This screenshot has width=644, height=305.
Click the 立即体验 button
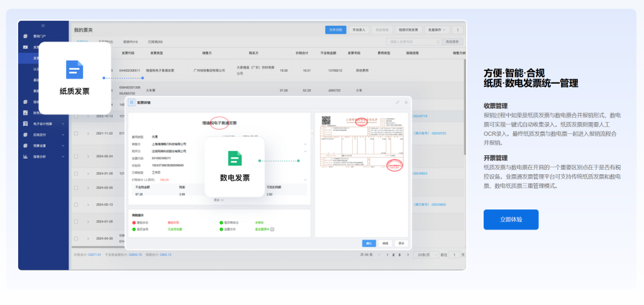coord(511,219)
